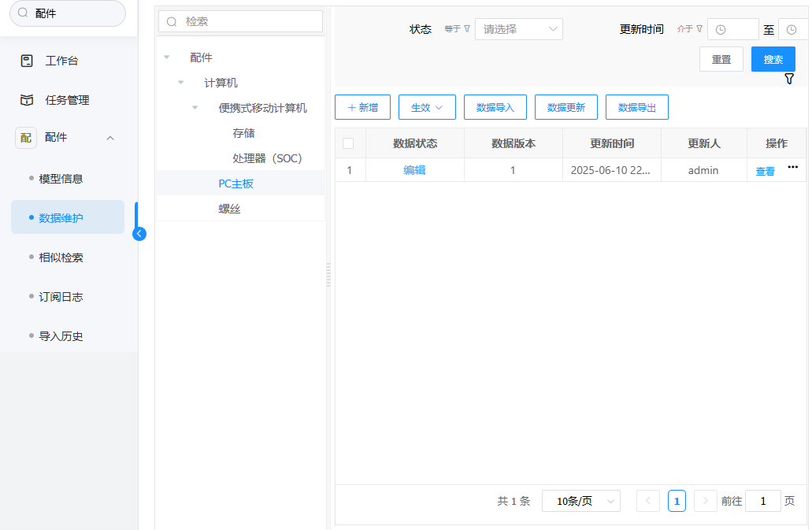Click the clock icon in start time field
Viewport: 812px width, 530px height.
(720, 30)
